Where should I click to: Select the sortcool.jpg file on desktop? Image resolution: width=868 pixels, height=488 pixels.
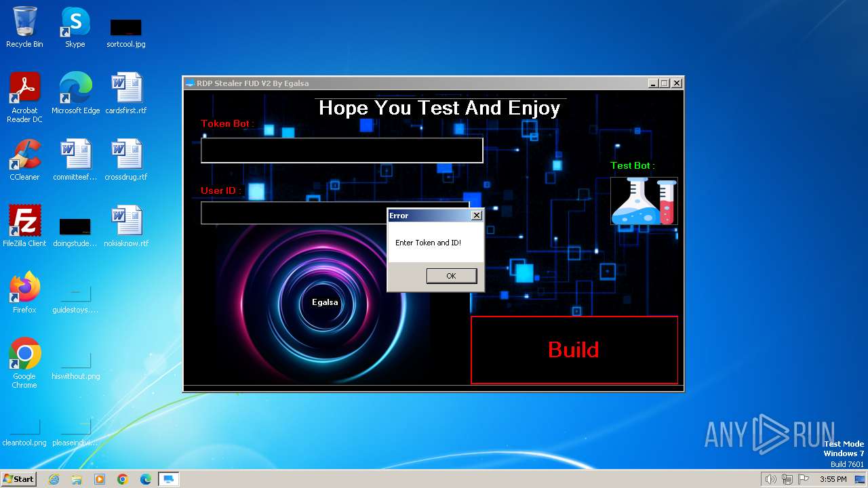coord(126,34)
